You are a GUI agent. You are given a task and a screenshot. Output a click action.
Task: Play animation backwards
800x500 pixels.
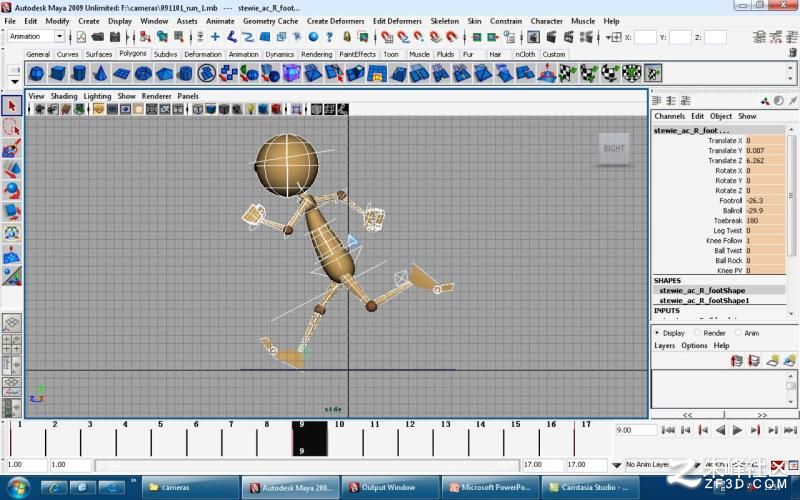720,430
